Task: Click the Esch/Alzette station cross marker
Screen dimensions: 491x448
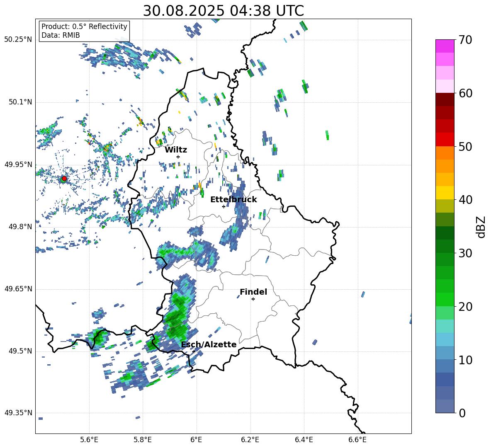Action: pyautogui.click(x=194, y=351)
